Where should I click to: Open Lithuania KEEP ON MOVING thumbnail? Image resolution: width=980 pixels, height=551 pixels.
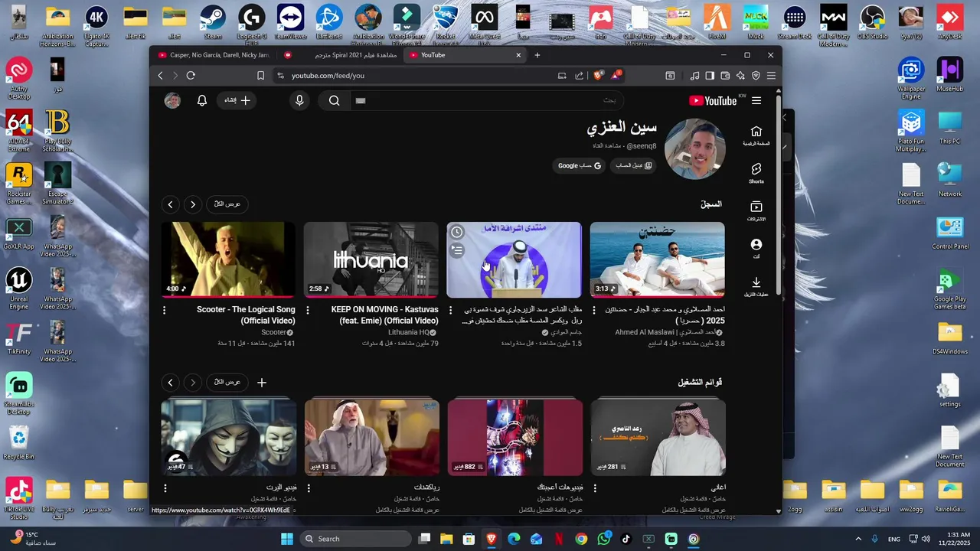[x=371, y=259]
